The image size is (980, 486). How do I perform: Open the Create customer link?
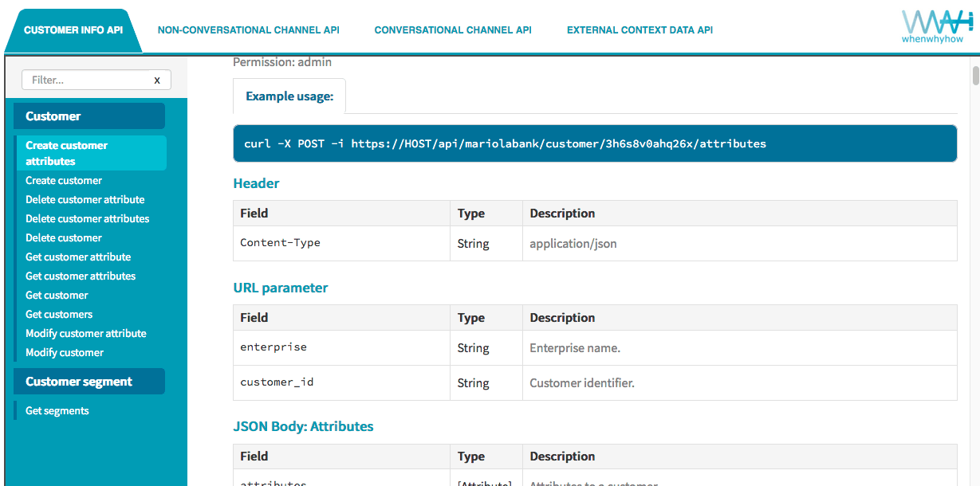click(x=64, y=181)
